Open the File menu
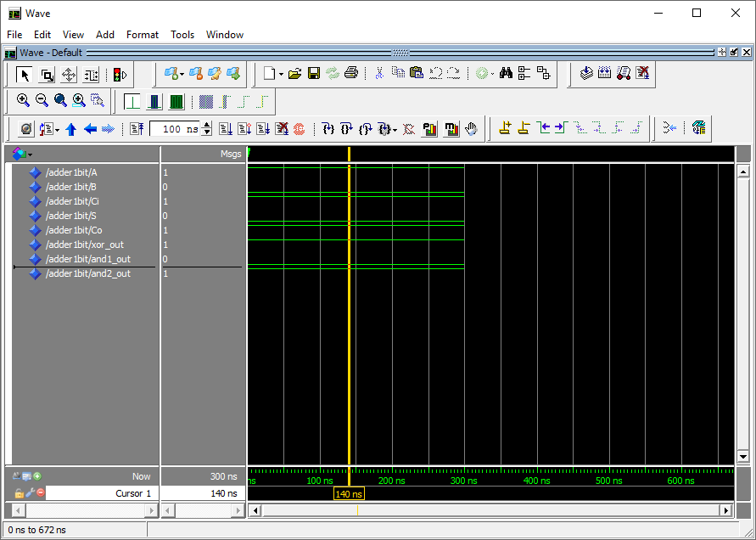756x540 pixels. coord(14,35)
